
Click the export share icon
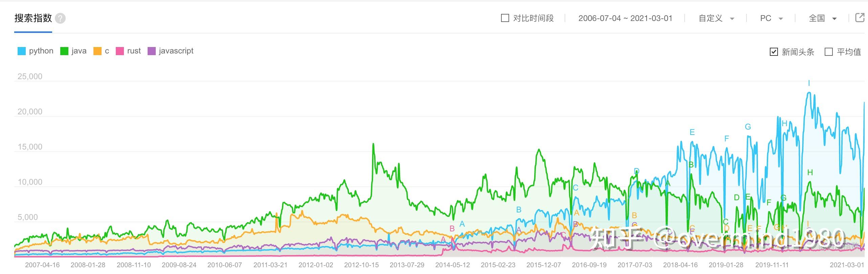click(x=860, y=18)
